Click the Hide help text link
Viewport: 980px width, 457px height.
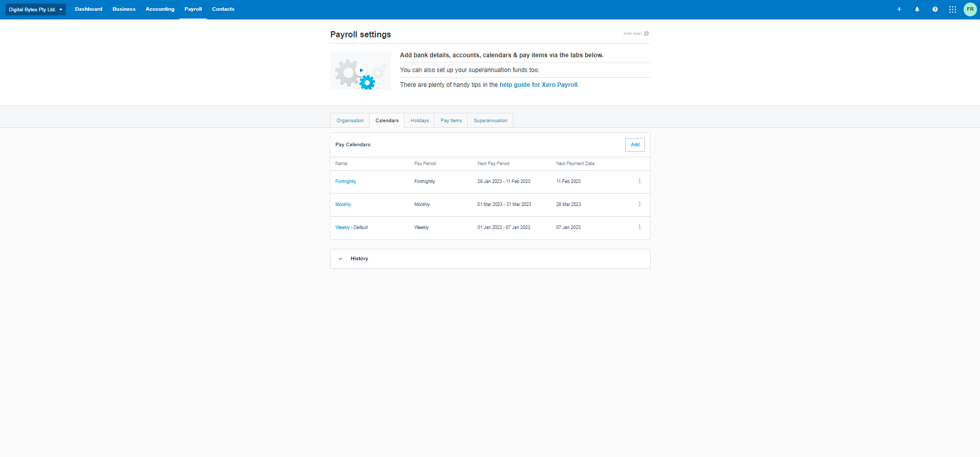click(x=632, y=34)
